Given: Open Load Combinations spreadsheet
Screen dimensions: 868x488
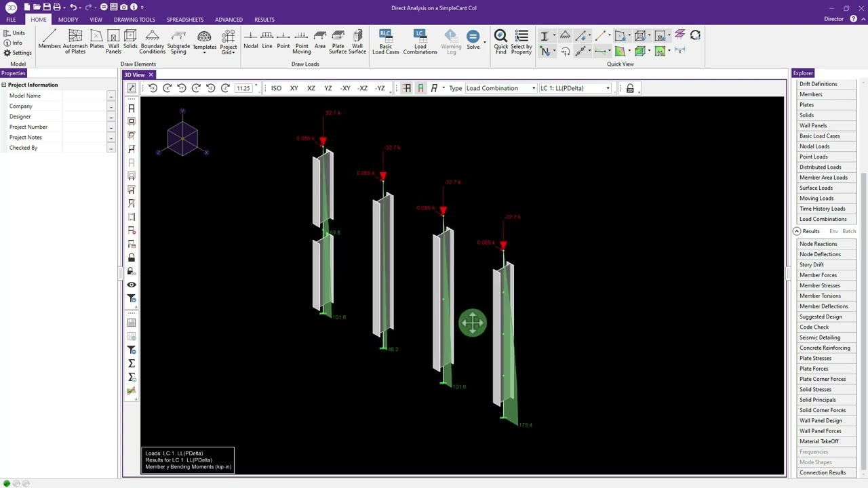Looking at the screenshot, I should [x=420, y=41].
